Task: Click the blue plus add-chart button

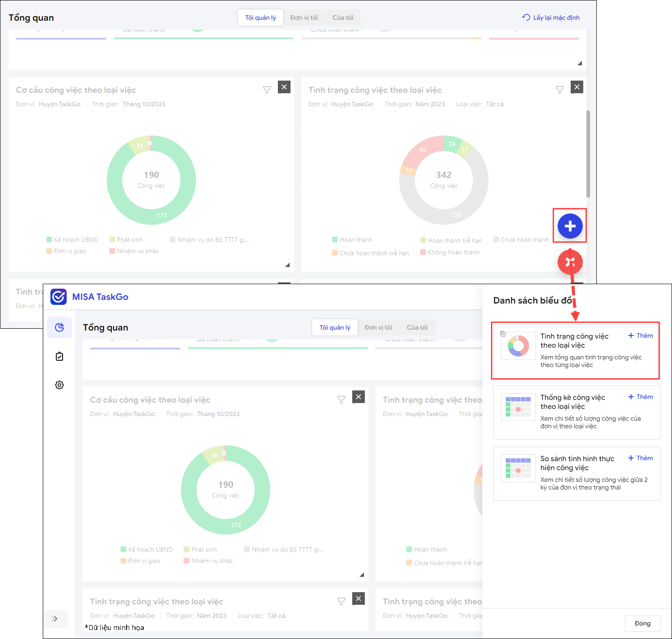Action: pyautogui.click(x=570, y=226)
